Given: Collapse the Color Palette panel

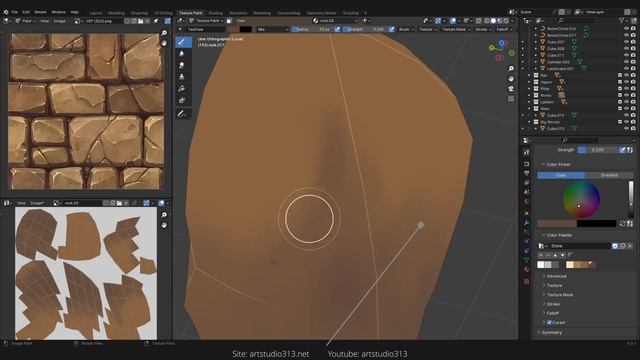Looking at the screenshot, I should [558, 235].
